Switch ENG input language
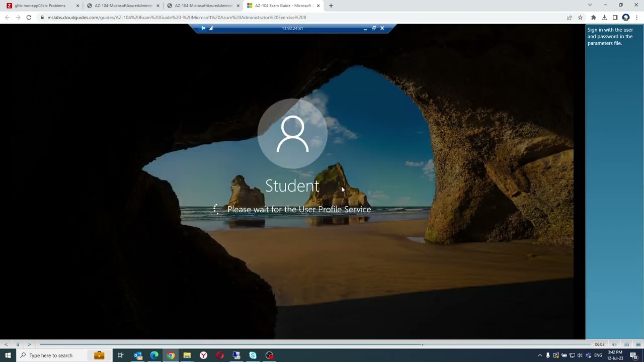Image resolution: width=644 pixels, height=362 pixels. [598, 355]
